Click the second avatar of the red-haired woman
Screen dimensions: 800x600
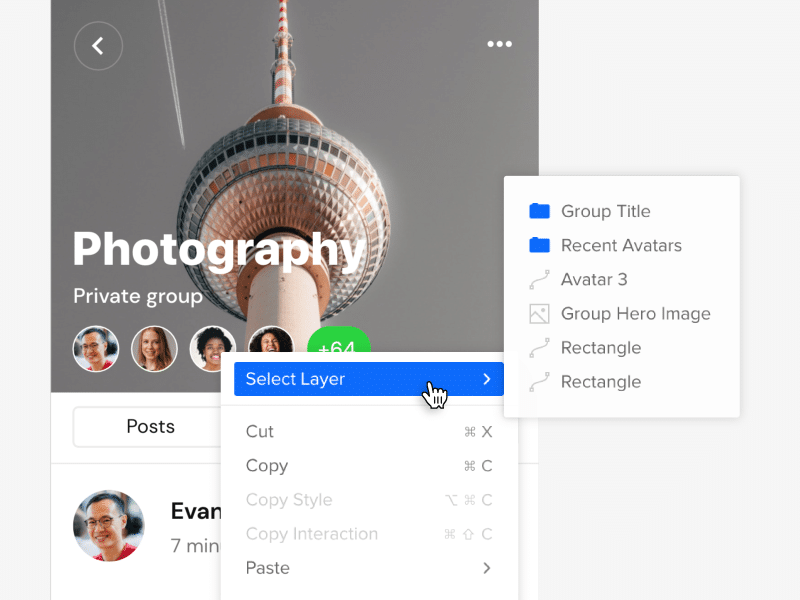(x=154, y=349)
